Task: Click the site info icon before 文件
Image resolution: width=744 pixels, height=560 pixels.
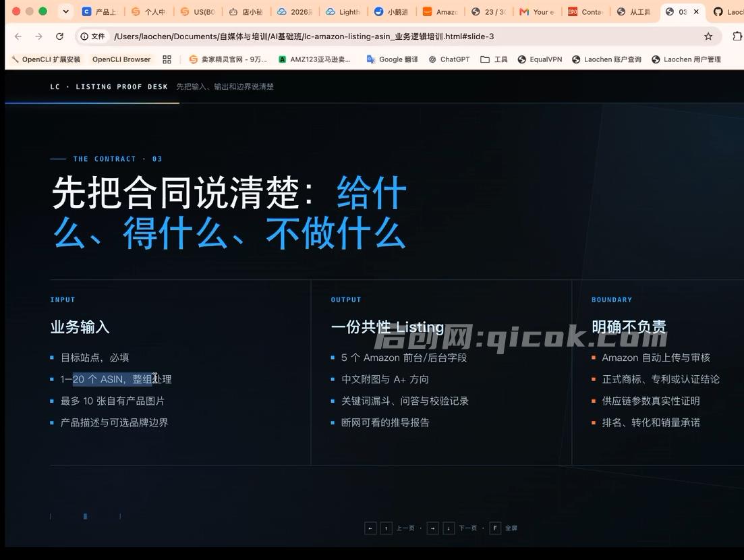Action: (84, 36)
